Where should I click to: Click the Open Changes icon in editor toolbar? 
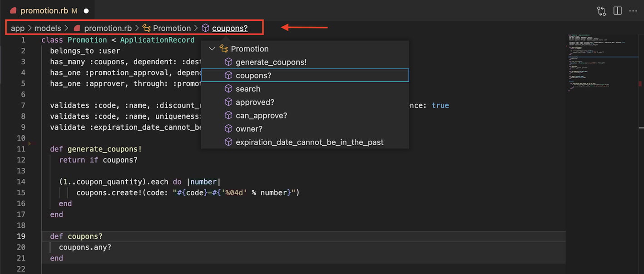601,11
